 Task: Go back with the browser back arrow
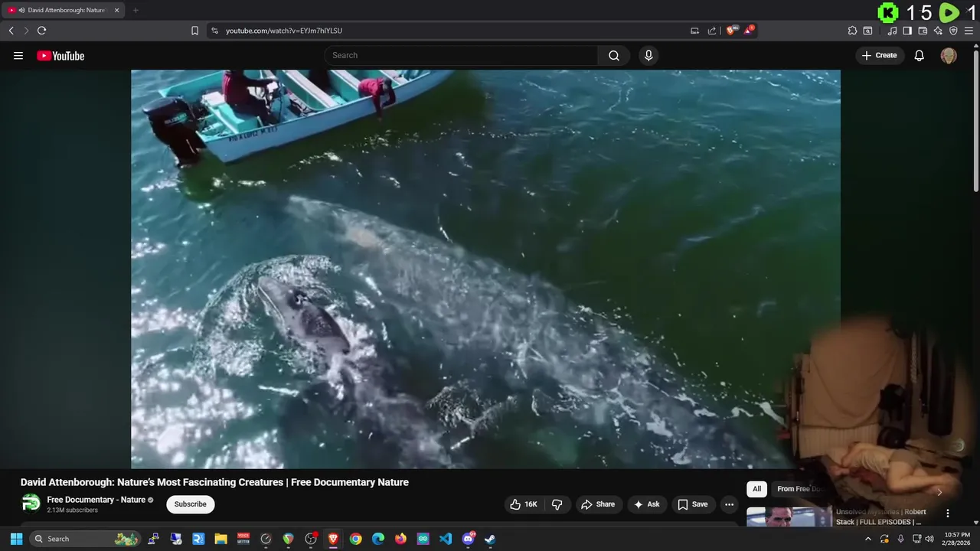[x=11, y=31]
